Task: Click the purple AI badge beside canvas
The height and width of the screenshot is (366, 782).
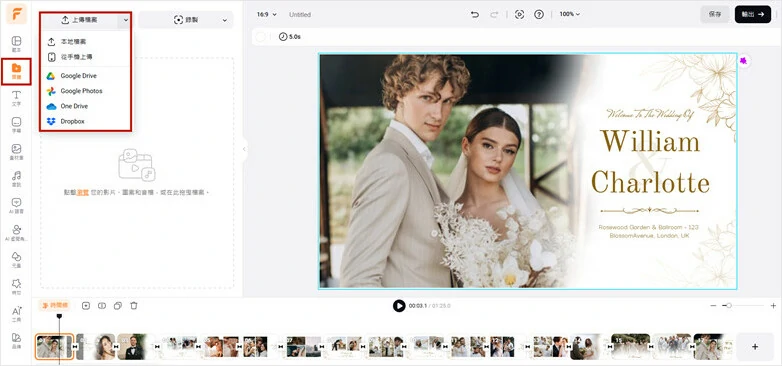Action: click(x=744, y=61)
